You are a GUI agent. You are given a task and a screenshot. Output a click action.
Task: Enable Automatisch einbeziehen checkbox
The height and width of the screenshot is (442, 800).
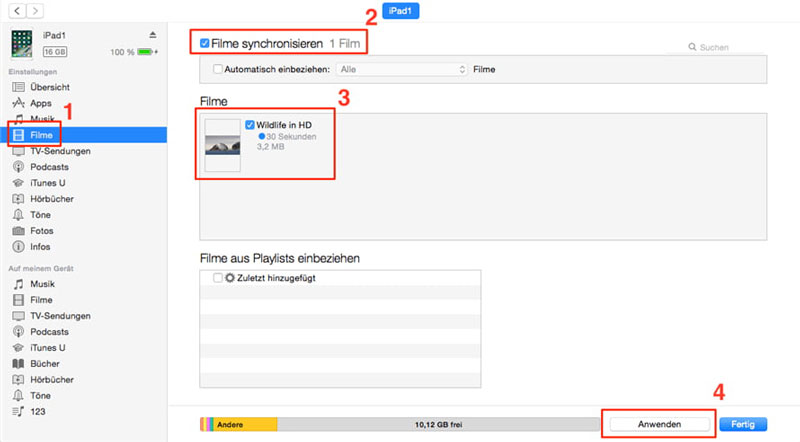coord(218,69)
